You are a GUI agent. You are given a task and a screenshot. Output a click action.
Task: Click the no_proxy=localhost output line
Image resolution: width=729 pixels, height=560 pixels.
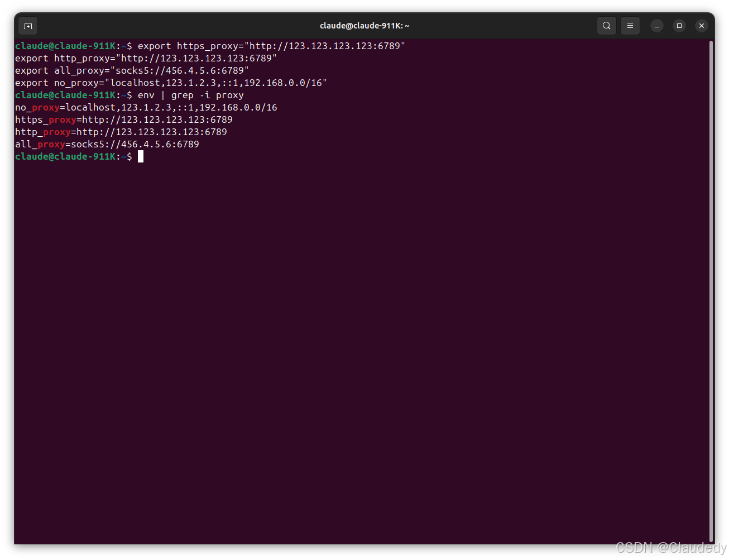tap(146, 107)
